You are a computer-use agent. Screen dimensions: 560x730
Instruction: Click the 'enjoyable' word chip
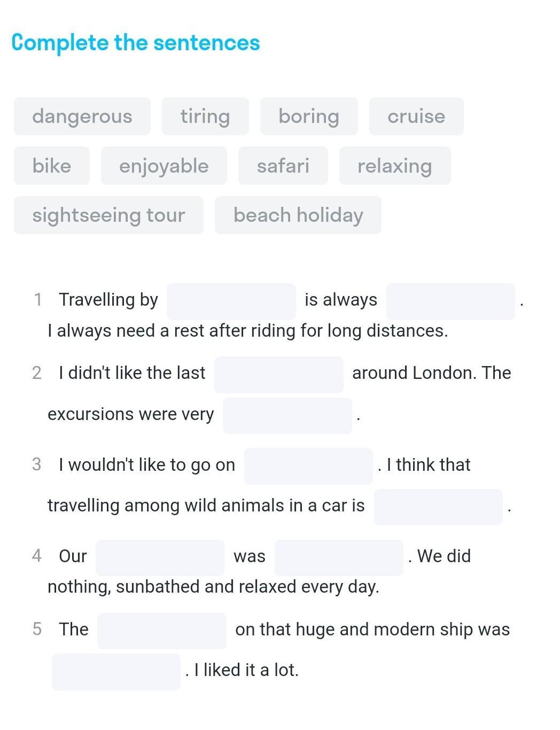pyautogui.click(x=164, y=166)
